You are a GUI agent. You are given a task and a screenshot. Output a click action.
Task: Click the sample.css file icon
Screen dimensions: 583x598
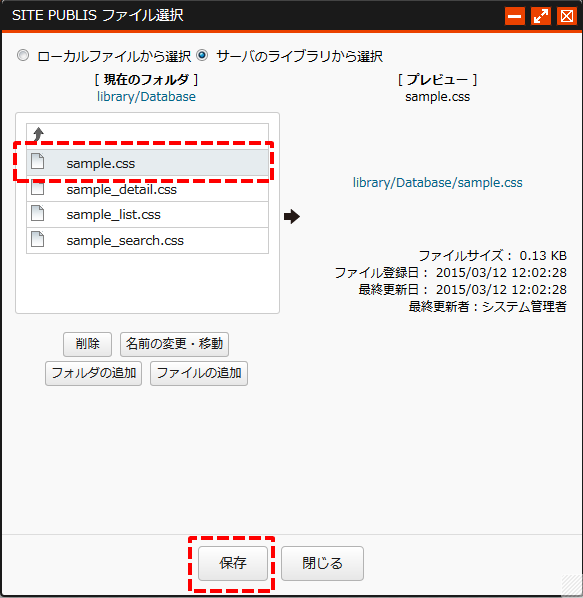tap(37, 161)
